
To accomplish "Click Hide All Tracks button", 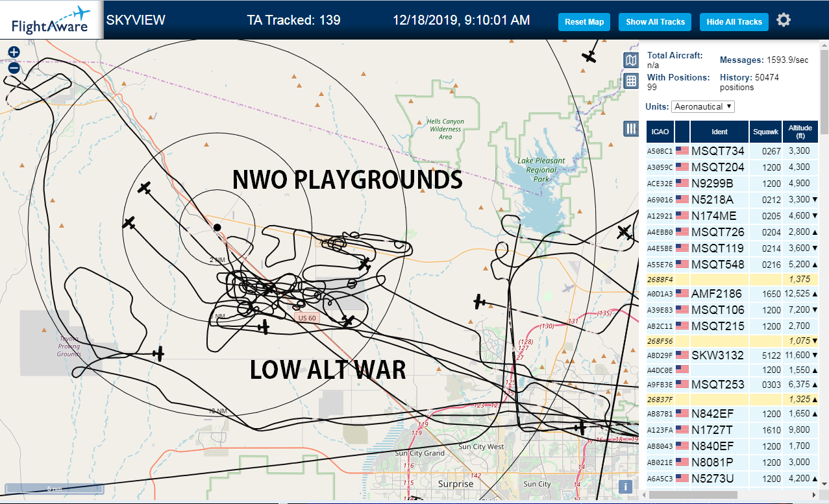I will point(734,21).
